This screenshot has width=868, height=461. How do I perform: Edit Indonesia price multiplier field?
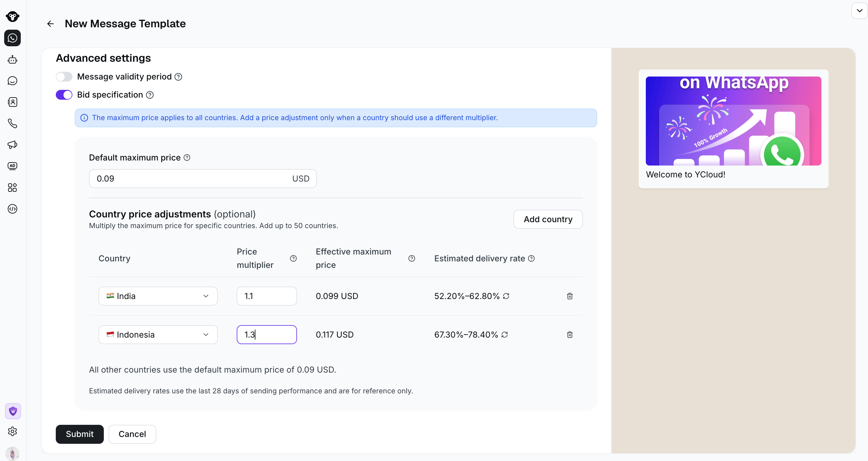tap(266, 335)
